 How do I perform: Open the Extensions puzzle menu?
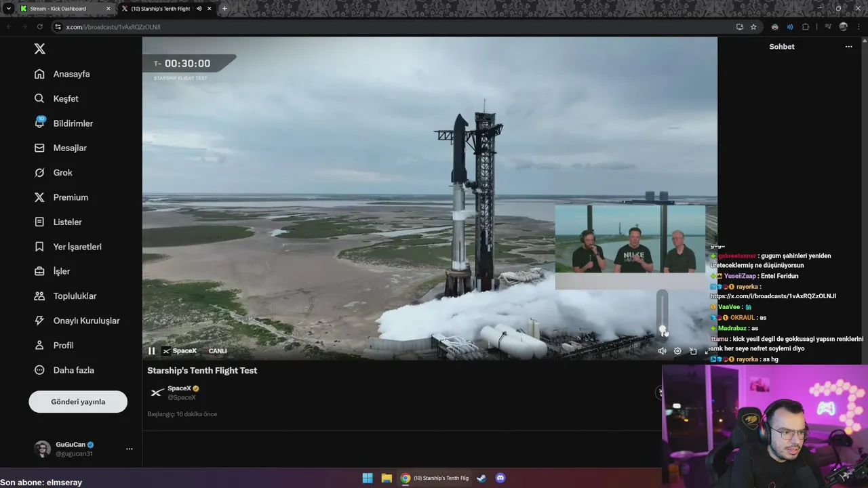coord(806,26)
